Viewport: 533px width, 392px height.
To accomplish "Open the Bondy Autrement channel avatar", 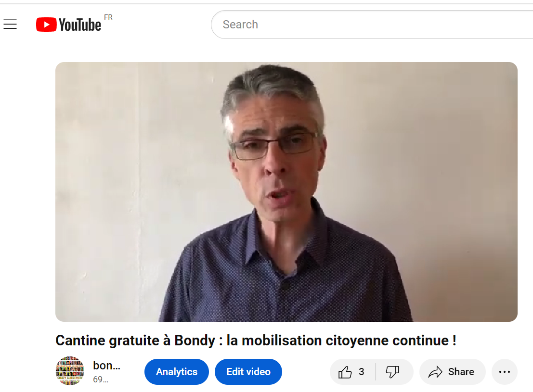I will 70,371.
